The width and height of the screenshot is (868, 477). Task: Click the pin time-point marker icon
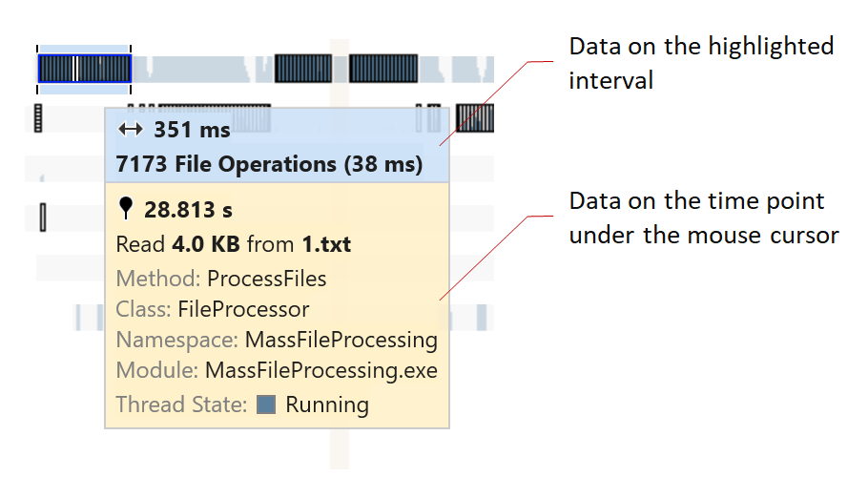(x=125, y=209)
